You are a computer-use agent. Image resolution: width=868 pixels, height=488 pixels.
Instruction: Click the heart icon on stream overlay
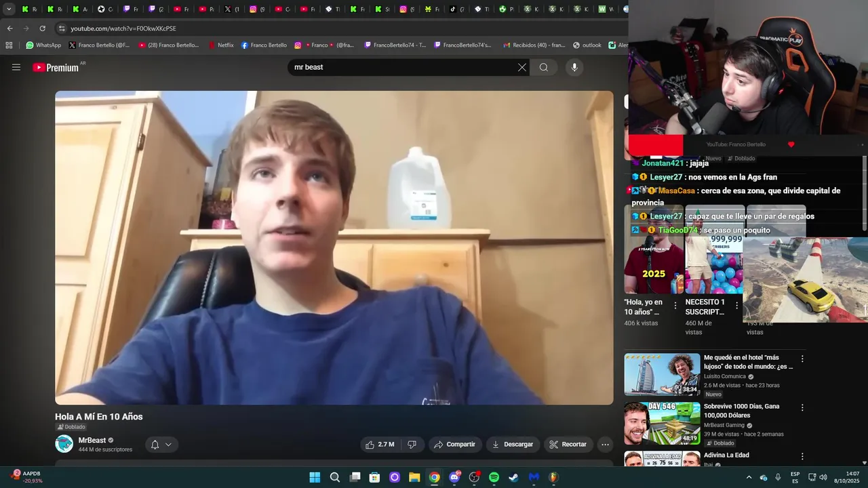[791, 144]
